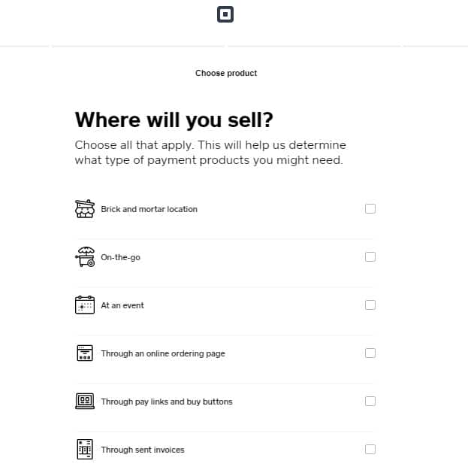468x476 pixels.
Task: Select the "At an event" option text
Action: coord(122,305)
